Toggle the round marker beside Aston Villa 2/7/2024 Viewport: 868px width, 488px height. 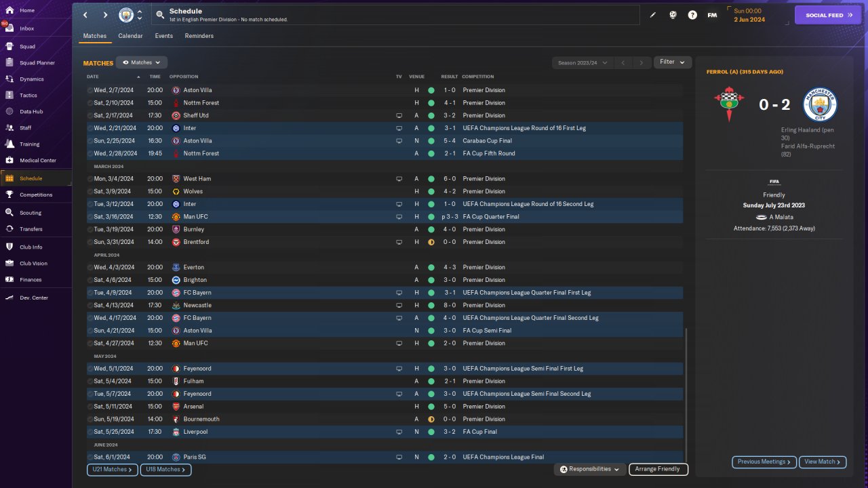point(90,90)
